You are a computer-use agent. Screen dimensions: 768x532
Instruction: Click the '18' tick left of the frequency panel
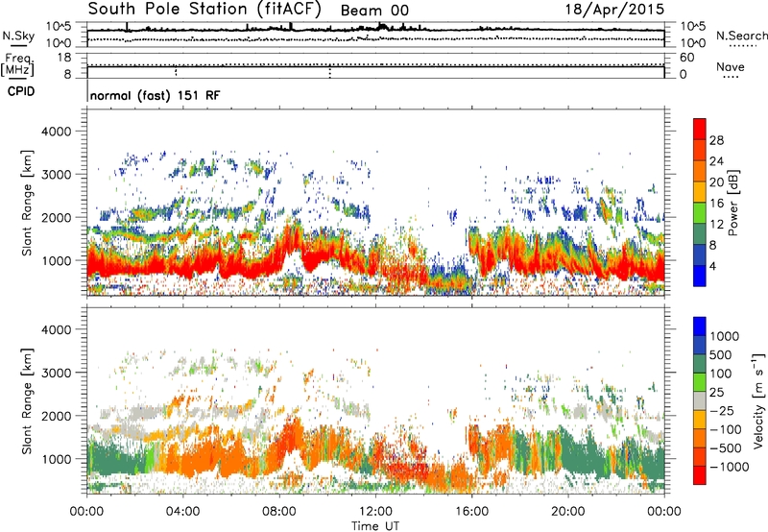[x=64, y=58]
